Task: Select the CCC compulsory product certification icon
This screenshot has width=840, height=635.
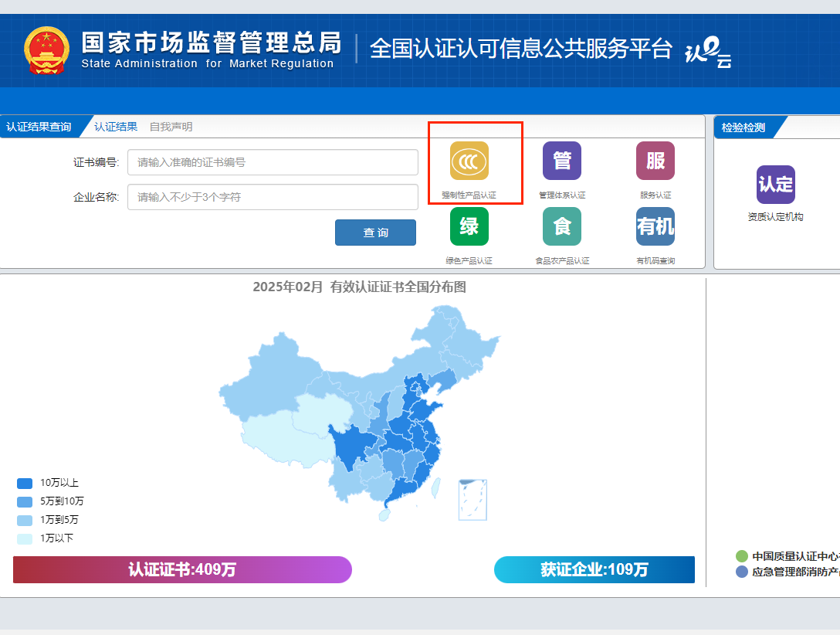Action: point(469,161)
